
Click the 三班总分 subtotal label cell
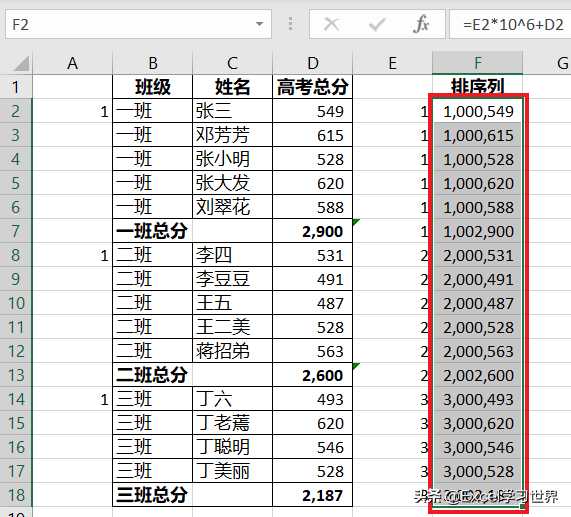(x=153, y=495)
